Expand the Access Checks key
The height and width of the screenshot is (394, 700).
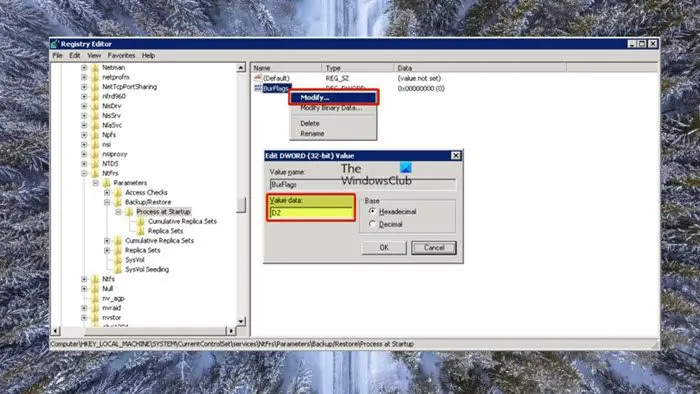pyautogui.click(x=107, y=192)
